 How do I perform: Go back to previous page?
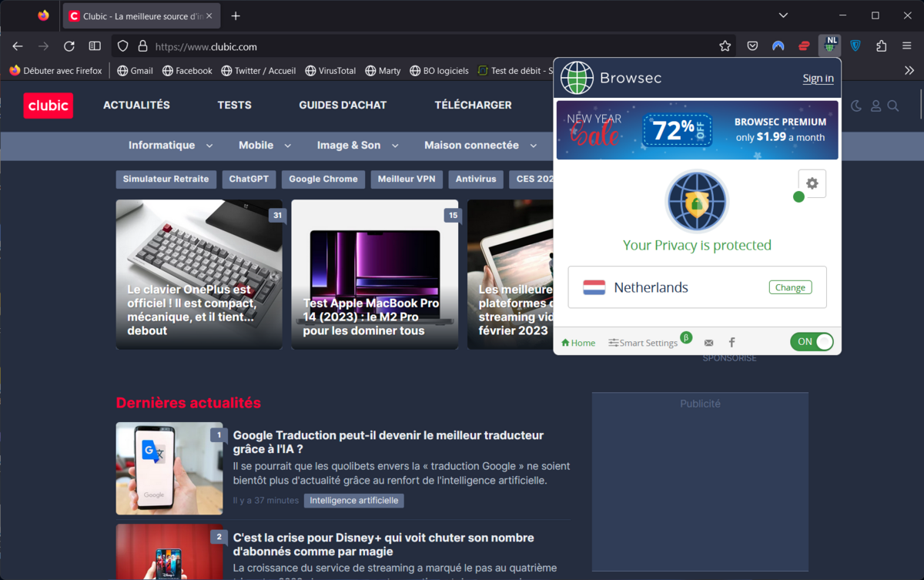click(18, 46)
